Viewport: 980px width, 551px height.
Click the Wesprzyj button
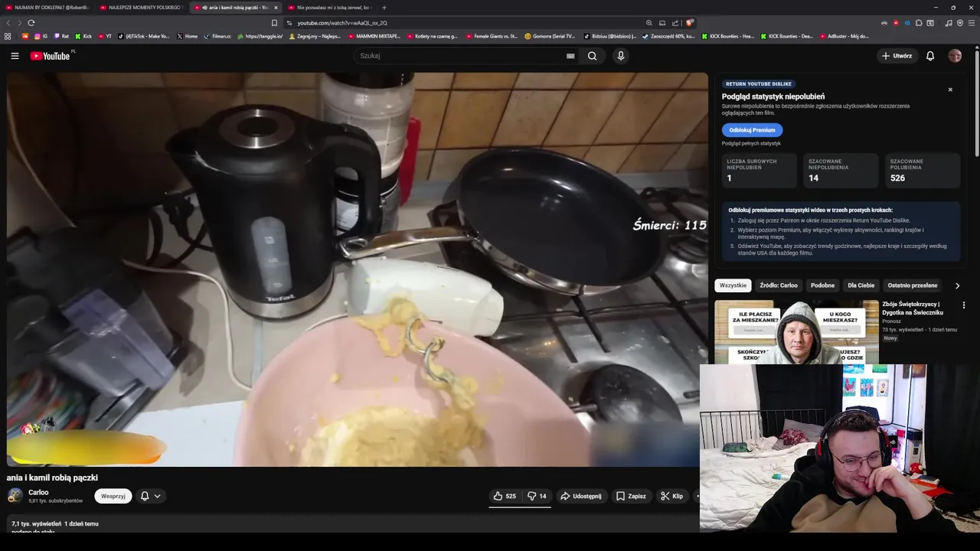[x=113, y=496]
